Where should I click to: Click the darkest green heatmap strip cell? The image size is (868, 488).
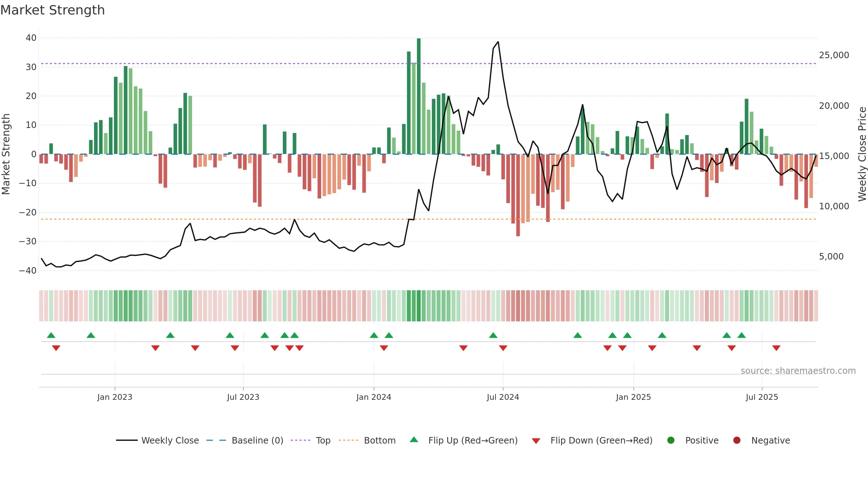[419, 306]
